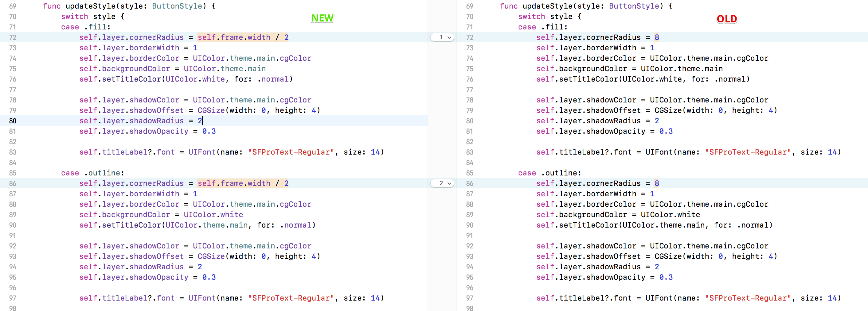Click 'self.backgroundColor = UIColor.white' in the right pane

pos(618,215)
